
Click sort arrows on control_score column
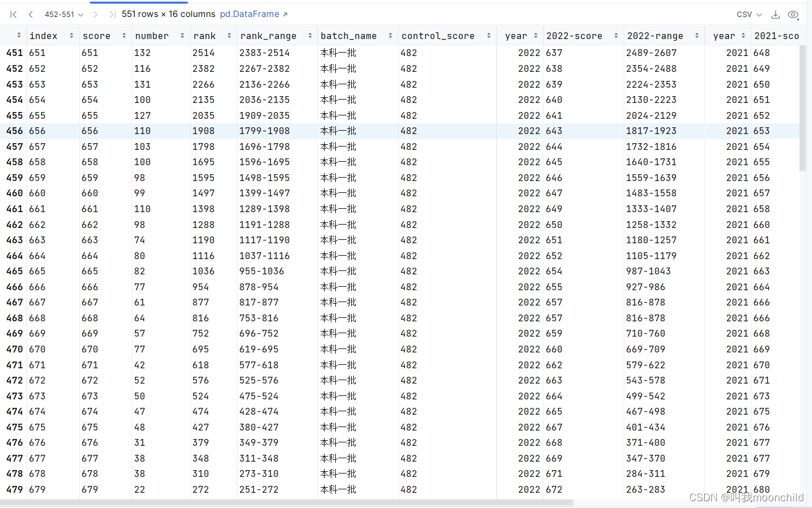click(489, 36)
